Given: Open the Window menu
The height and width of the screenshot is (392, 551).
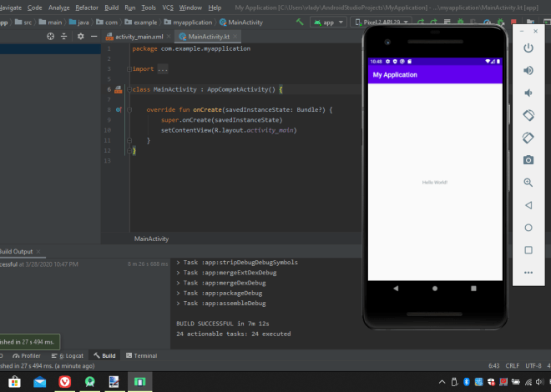Looking at the screenshot, I should (x=190, y=8).
